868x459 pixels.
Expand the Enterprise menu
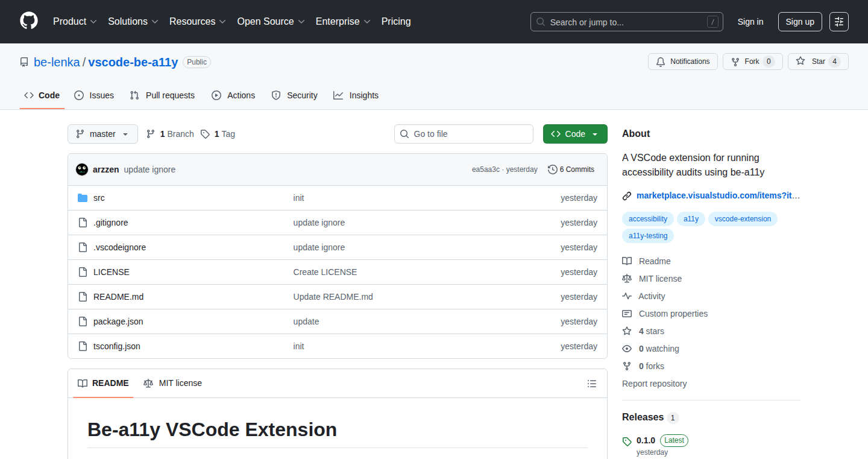pos(343,21)
